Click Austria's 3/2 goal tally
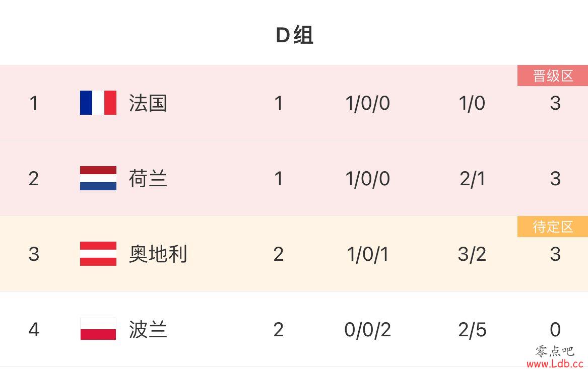 472,254
